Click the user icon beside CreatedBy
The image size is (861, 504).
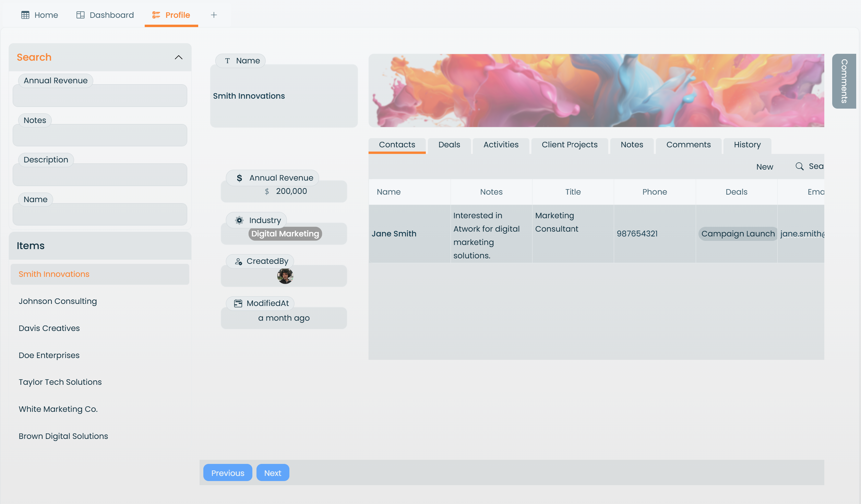coord(239,261)
